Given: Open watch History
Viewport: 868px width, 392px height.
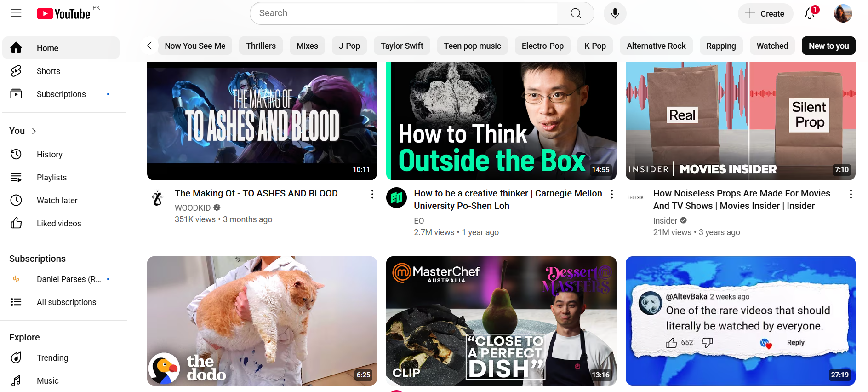Looking at the screenshot, I should [61, 154].
